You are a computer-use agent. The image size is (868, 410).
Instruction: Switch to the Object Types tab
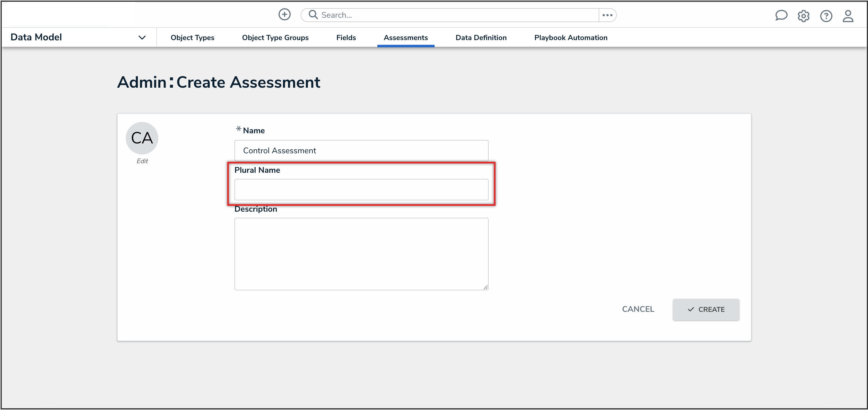pos(192,38)
